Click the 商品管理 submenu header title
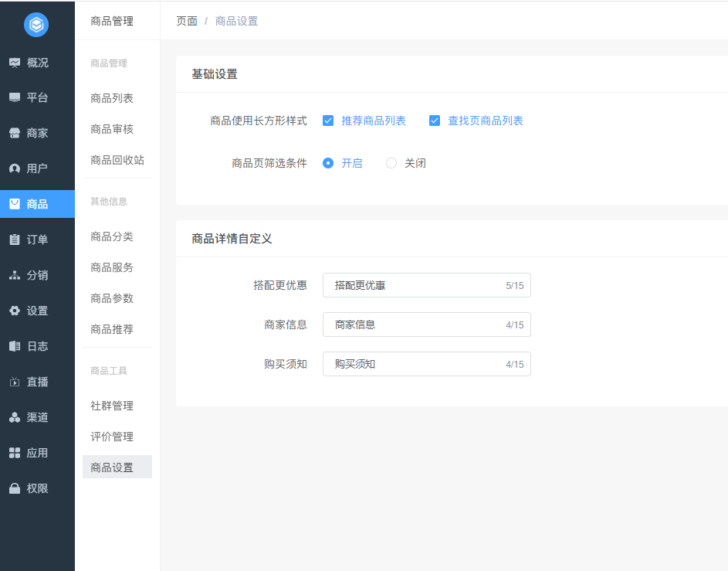Viewport: 728px width, 571px height. [112, 21]
